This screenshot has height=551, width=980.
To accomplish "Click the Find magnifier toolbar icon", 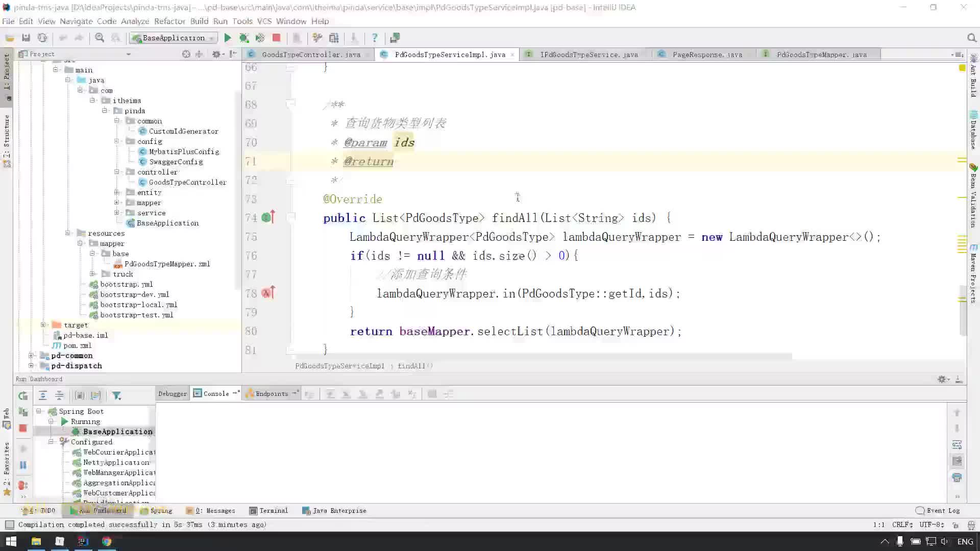I will pyautogui.click(x=100, y=38).
